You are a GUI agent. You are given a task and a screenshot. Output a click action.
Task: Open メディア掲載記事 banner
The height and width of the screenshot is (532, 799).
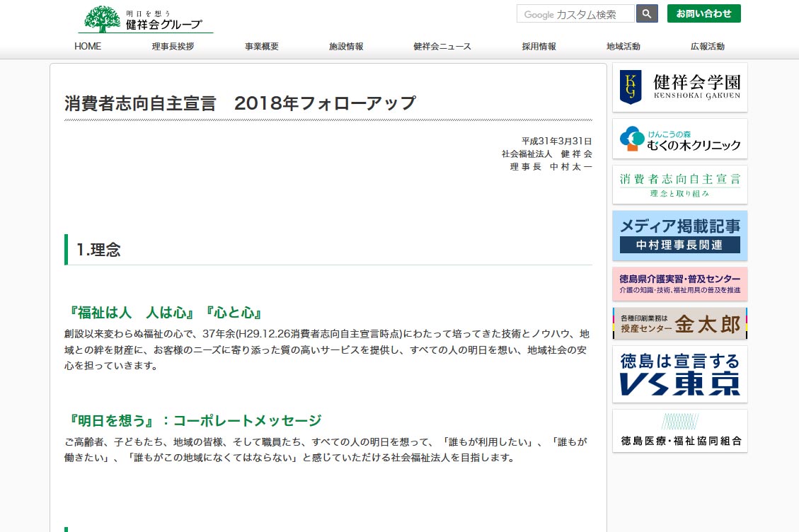click(x=680, y=236)
